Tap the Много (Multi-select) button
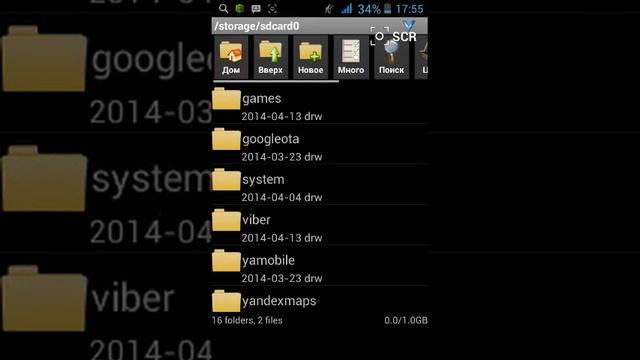This screenshot has height=360, width=640. point(351,57)
